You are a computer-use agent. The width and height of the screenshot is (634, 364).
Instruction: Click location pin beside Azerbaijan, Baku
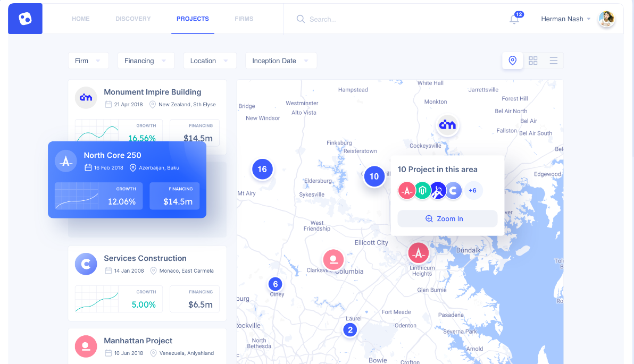coord(132,168)
